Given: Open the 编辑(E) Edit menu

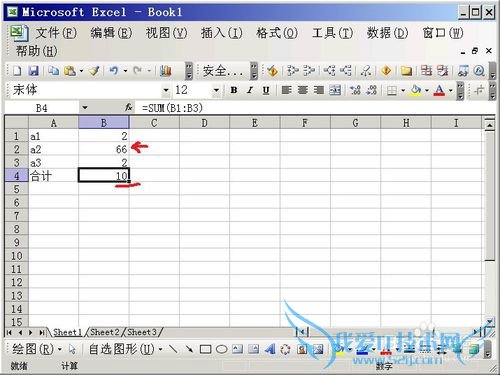Looking at the screenshot, I should [x=111, y=33].
